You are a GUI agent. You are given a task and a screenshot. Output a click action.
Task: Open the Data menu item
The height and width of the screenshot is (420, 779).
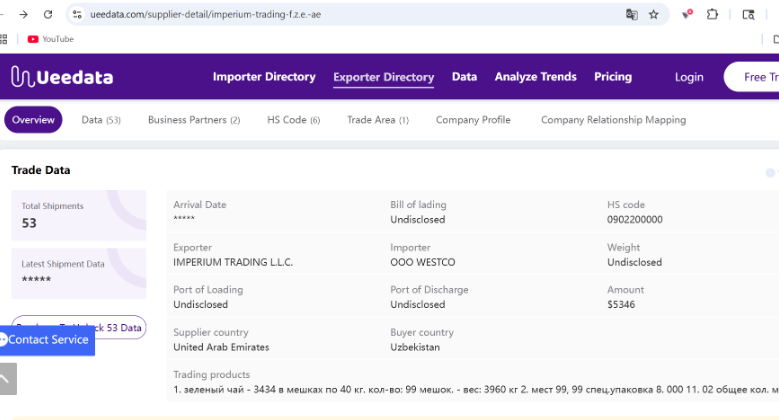point(465,77)
